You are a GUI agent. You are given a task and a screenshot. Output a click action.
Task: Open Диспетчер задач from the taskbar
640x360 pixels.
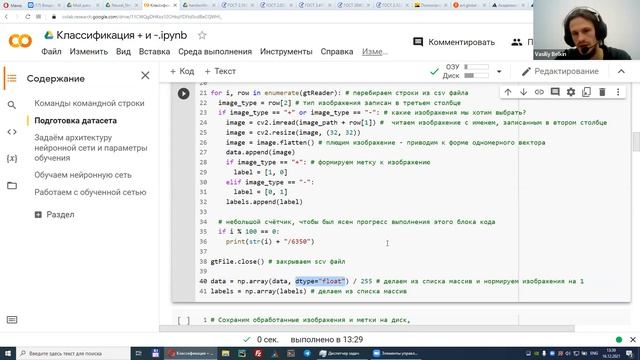(339, 353)
